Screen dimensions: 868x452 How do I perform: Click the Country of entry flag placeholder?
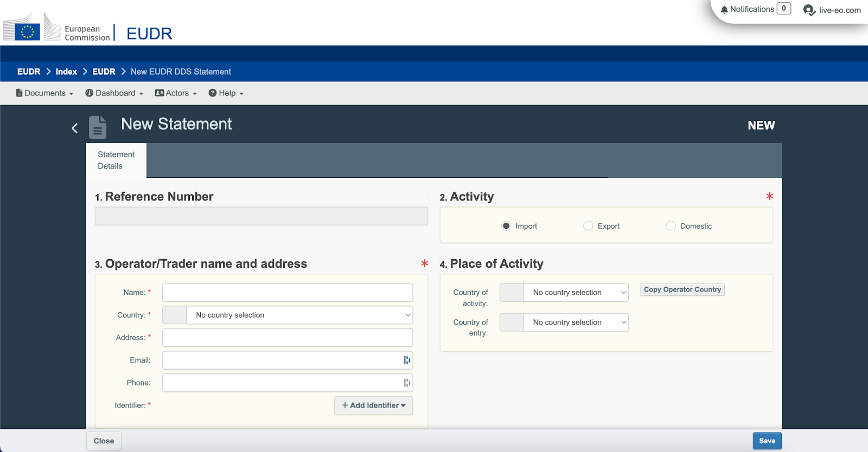point(512,322)
